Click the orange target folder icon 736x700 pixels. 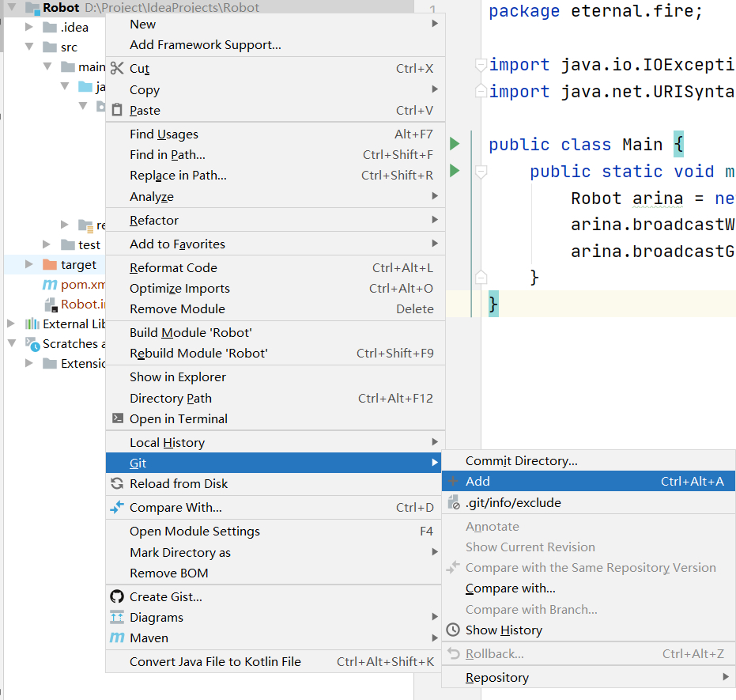point(50,265)
